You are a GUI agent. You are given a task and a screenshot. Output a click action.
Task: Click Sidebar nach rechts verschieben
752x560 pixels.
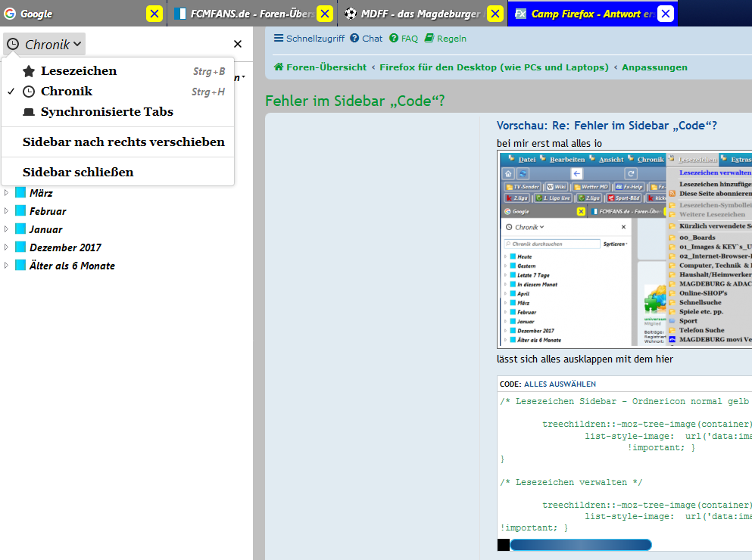(118, 142)
